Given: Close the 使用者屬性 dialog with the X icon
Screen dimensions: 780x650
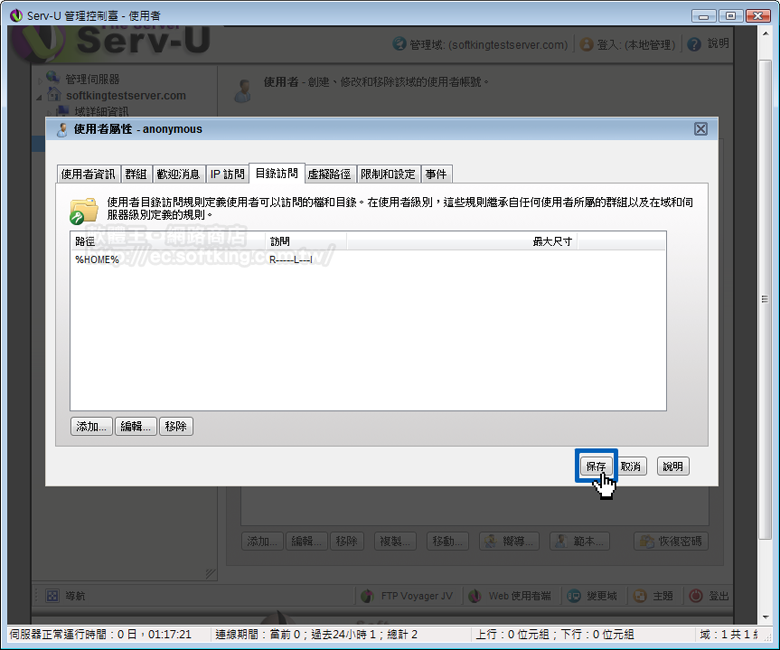Looking at the screenshot, I should (x=701, y=129).
